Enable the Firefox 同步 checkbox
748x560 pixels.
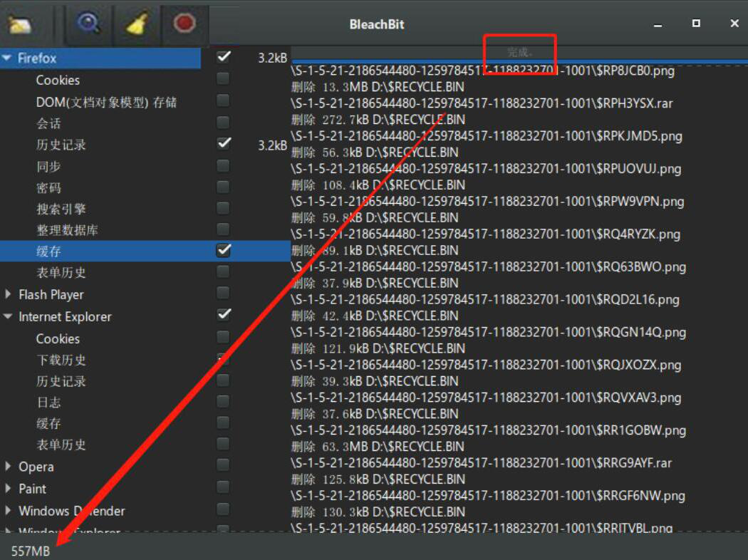pyautogui.click(x=223, y=165)
